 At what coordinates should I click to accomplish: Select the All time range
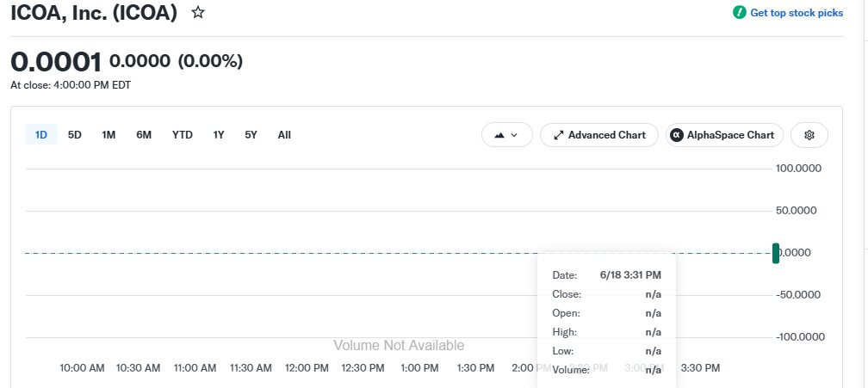point(284,135)
